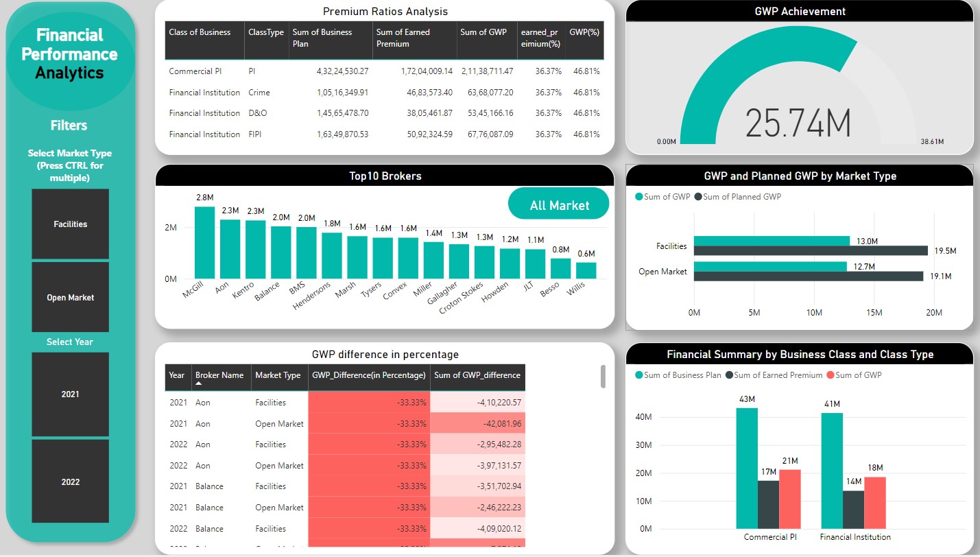980x557 pixels.
Task: Select the 2022 year slicer
Action: coord(70,482)
